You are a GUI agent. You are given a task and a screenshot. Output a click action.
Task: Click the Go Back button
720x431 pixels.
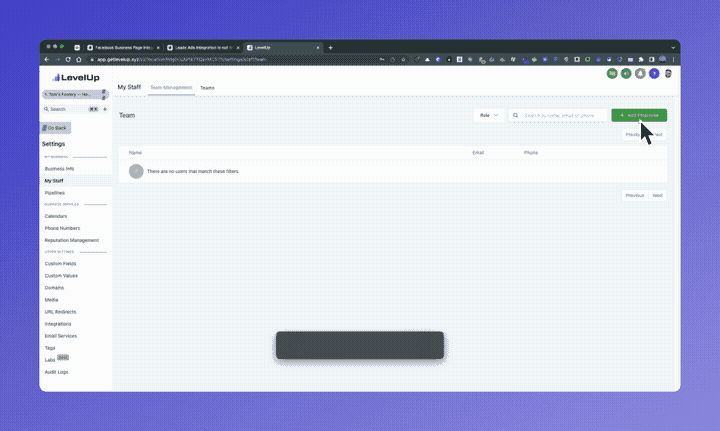pos(56,128)
